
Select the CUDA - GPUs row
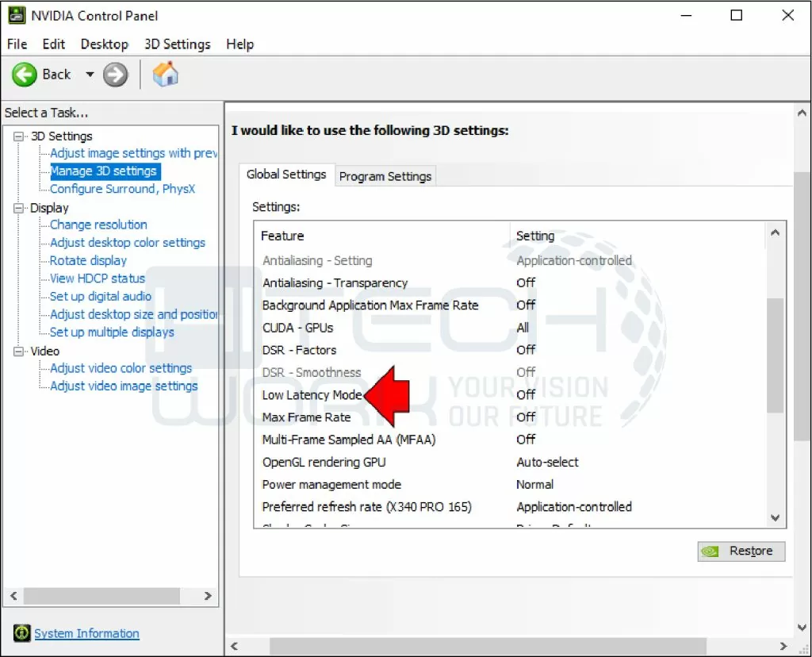tap(510, 328)
